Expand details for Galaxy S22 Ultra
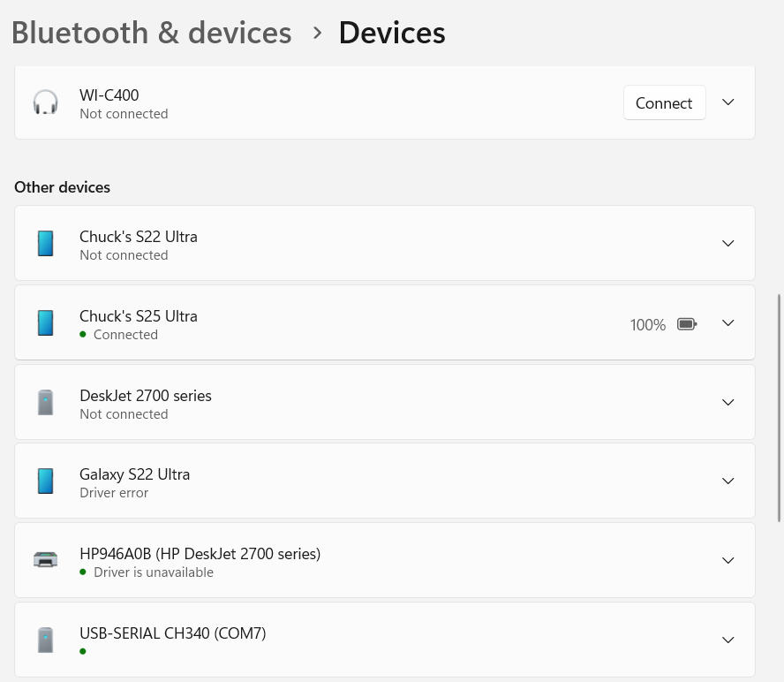 727,481
